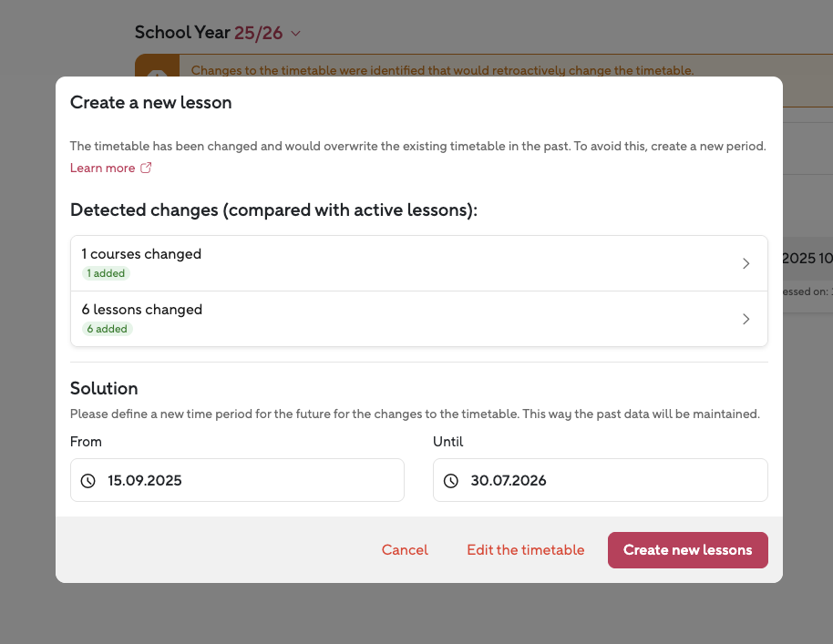The image size is (833, 644).
Task: Click external link icon beside Learn more
Action: pos(146,168)
